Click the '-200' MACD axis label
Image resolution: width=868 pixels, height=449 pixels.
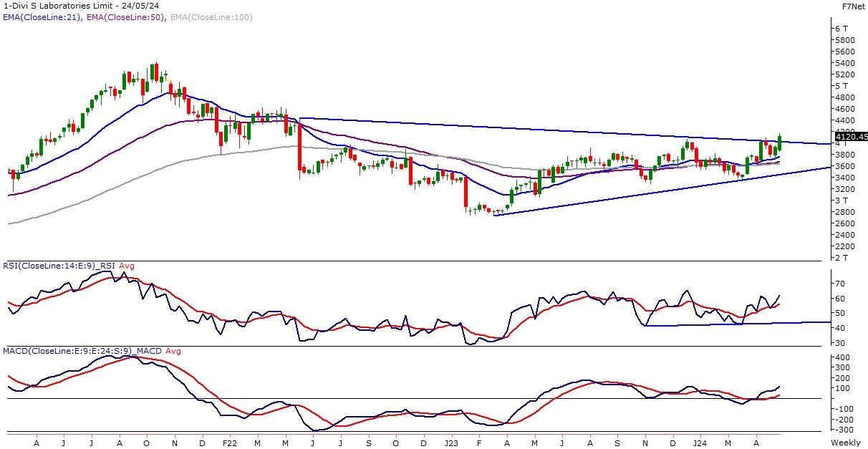843,419
